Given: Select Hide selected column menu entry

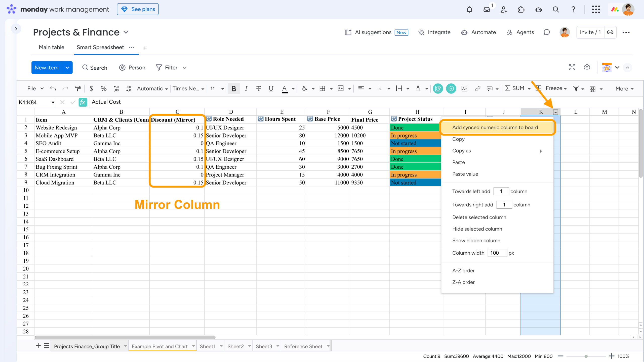Looking at the screenshot, I should click(477, 229).
